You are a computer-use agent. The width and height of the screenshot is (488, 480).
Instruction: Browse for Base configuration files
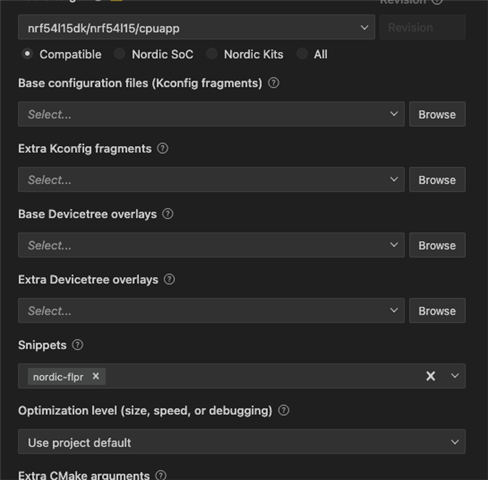pyautogui.click(x=437, y=114)
